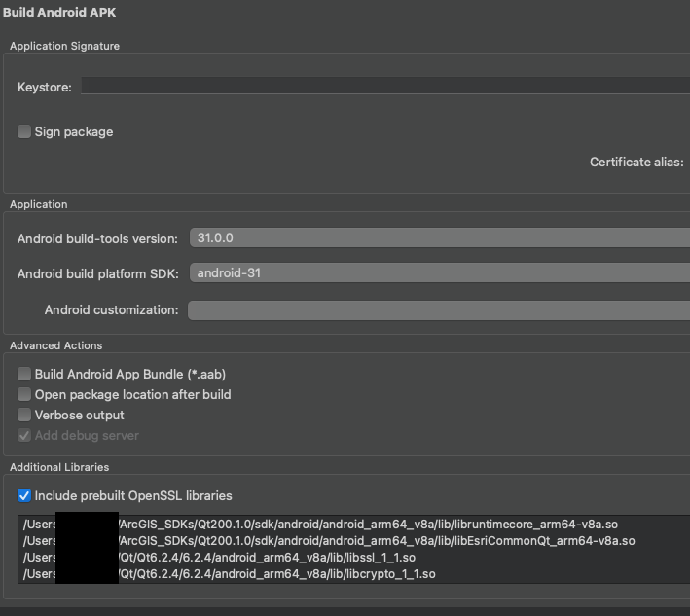Screen dimensions: 690x616
Task: Enable the Sign package checkbox
Action: (x=24, y=131)
